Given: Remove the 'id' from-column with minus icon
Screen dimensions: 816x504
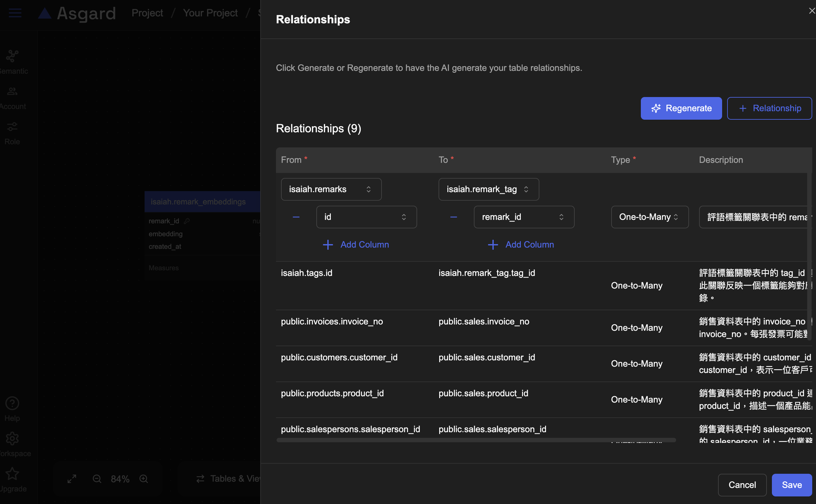Looking at the screenshot, I should click(x=296, y=217).
